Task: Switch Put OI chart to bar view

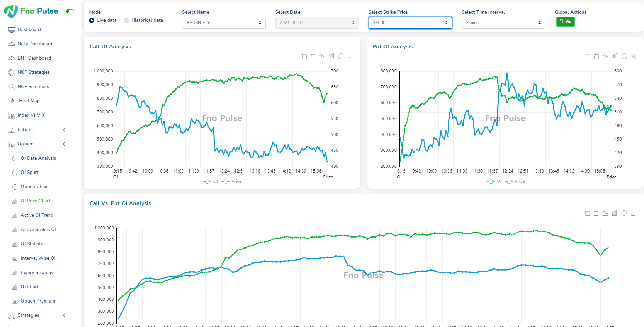Action: (615, 56)
